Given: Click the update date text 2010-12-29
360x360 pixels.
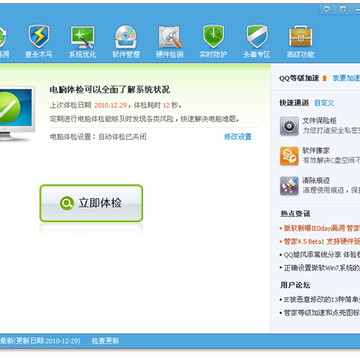Looking at the screenshot, I should (x=62, y=341).
